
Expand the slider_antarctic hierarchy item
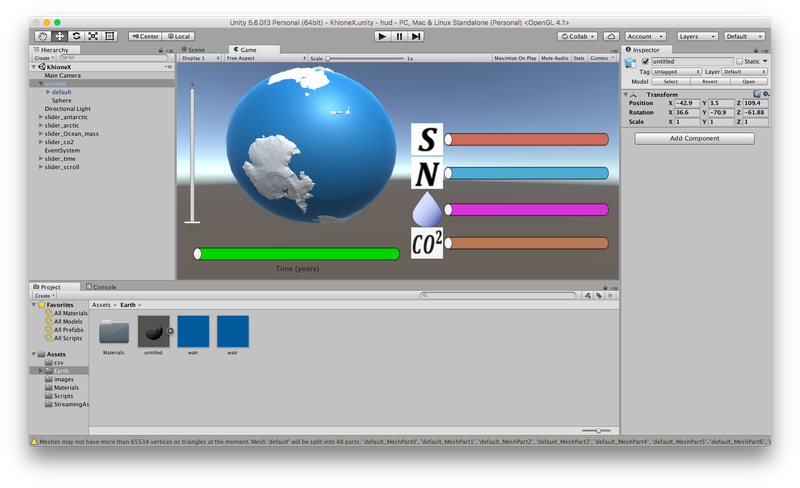point(41,117)
